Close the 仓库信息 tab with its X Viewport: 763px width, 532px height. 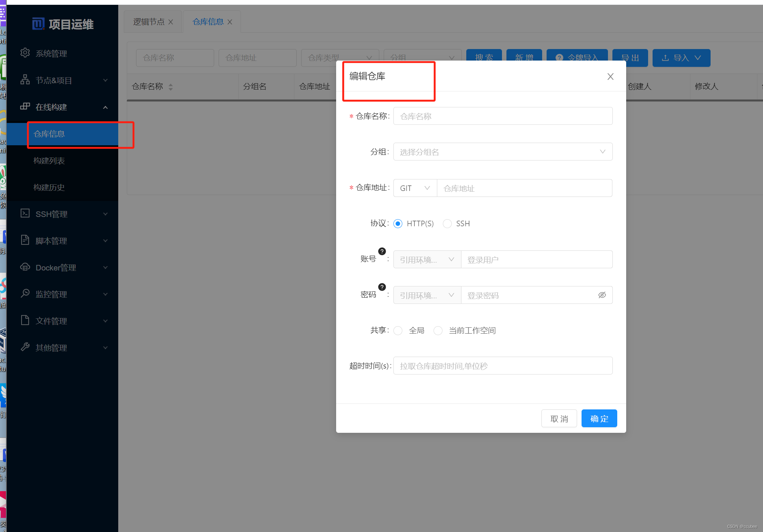(230, 22)
